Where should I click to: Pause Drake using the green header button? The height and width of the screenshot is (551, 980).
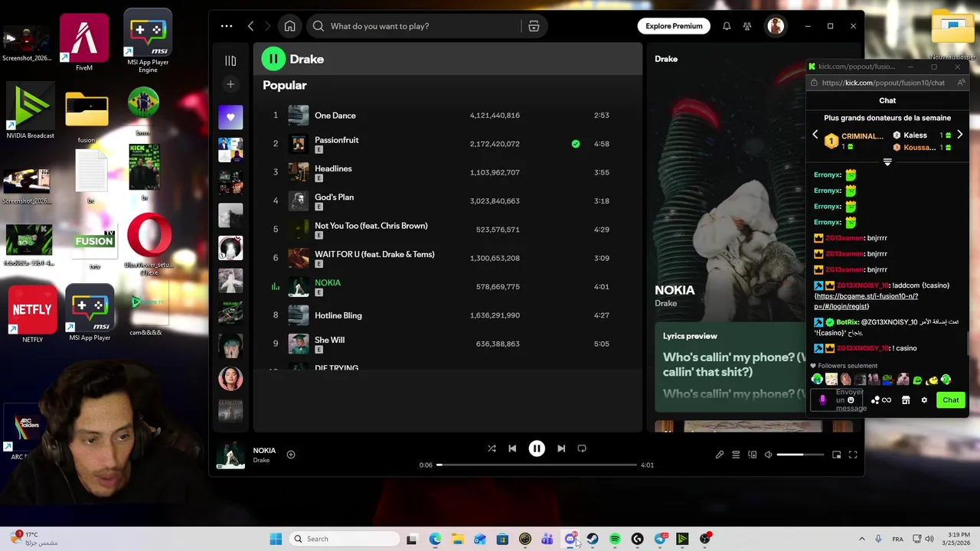273,59
